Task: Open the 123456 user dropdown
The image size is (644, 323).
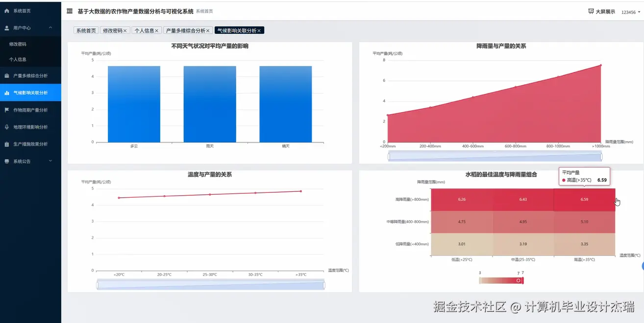Action: 631,12
